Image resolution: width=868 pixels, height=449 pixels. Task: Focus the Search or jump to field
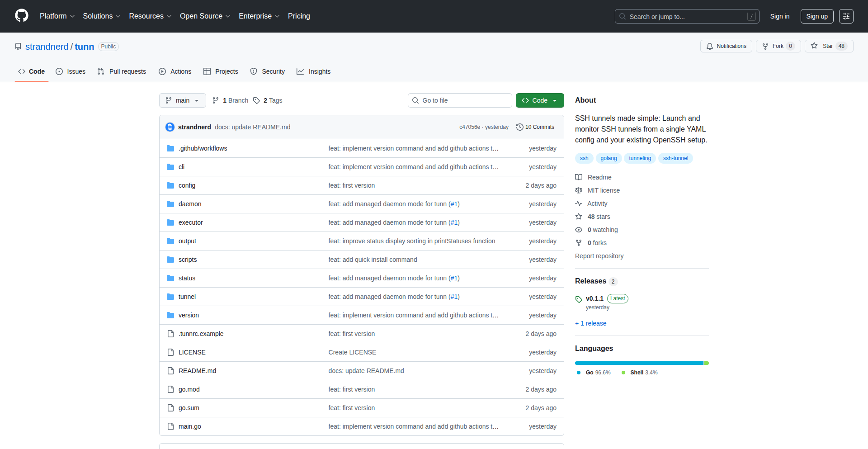pos(687,16)
